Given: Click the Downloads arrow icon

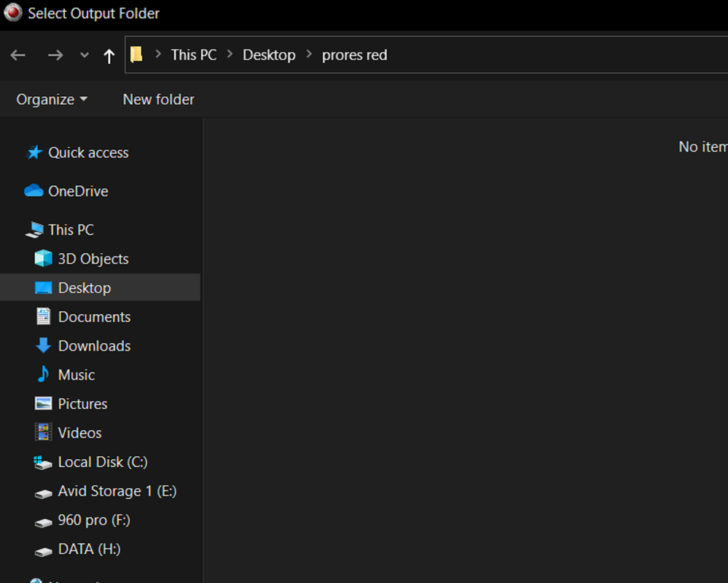Looking at the screenshot, I should point(44,345).
